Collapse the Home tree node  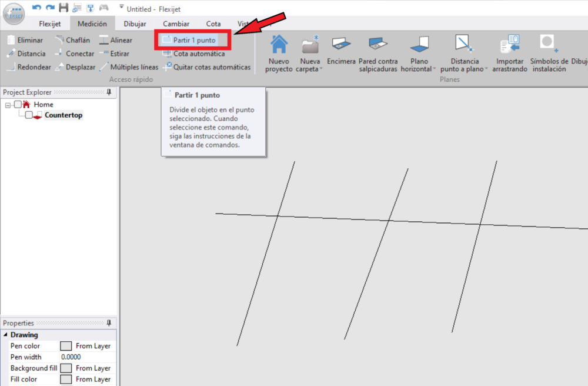tap(8, 105)
